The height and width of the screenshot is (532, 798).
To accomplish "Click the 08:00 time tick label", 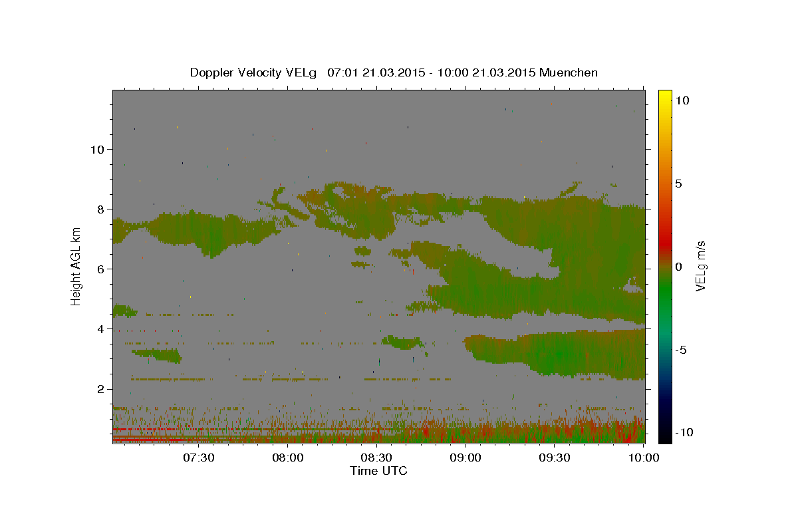I will [x=287, y=458].
